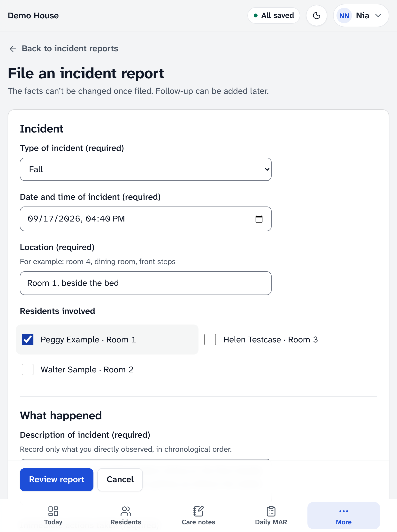Expand the Nia user menu chevron

[x=378, y=15]
